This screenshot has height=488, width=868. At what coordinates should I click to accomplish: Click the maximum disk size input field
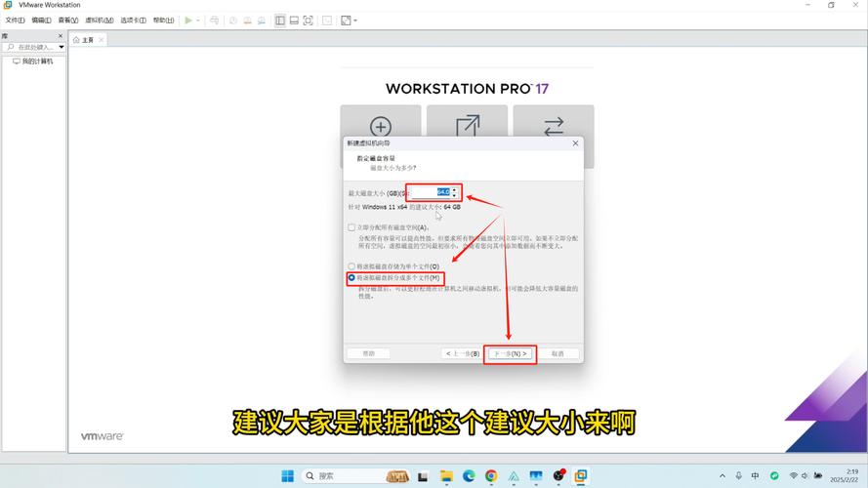[x=431, y=192]
